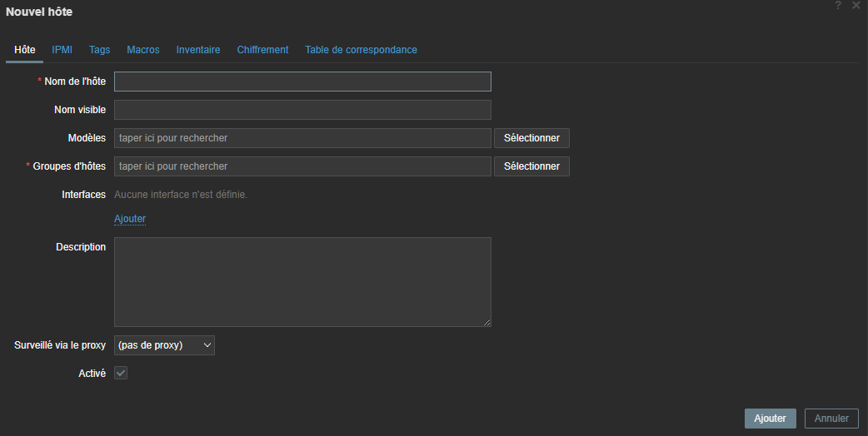This screenshot has height=436, width=868.
Task: Click the Ajouter link under Interfaces
Action: (130, 219)
